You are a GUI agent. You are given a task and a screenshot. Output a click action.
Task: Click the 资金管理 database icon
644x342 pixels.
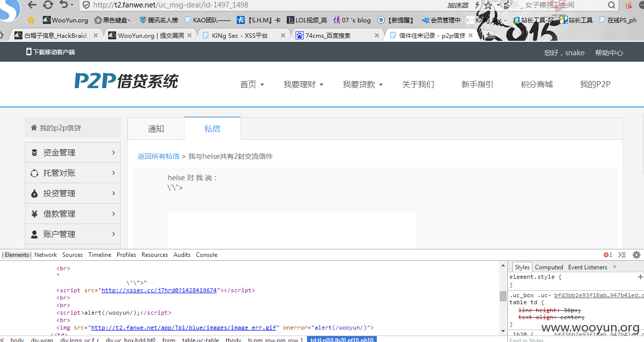34,153
